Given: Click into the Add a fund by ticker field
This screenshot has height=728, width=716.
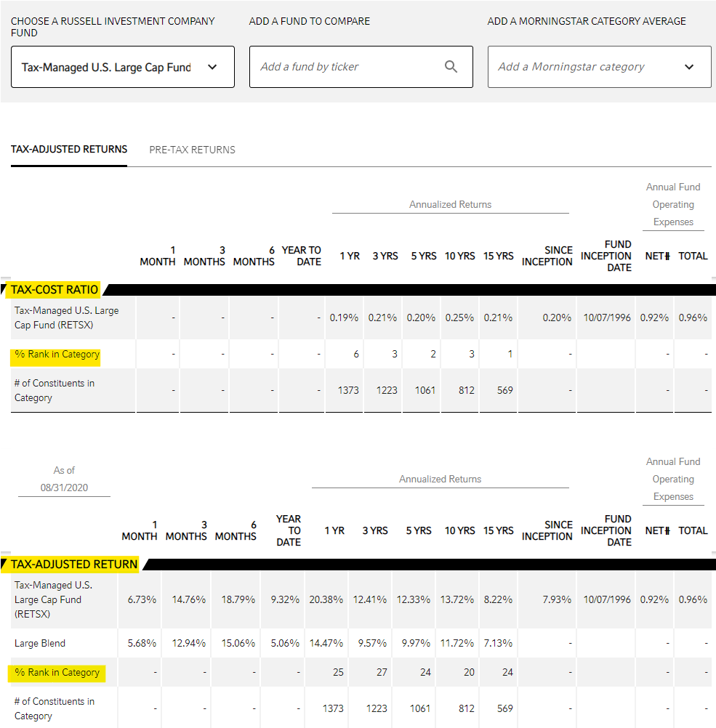Looking at the screenshot, I should [349, 67].
